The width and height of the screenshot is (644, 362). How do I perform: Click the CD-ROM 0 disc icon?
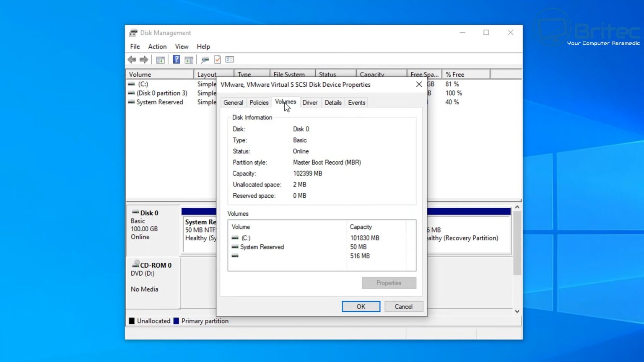click(x=135, y=264)
